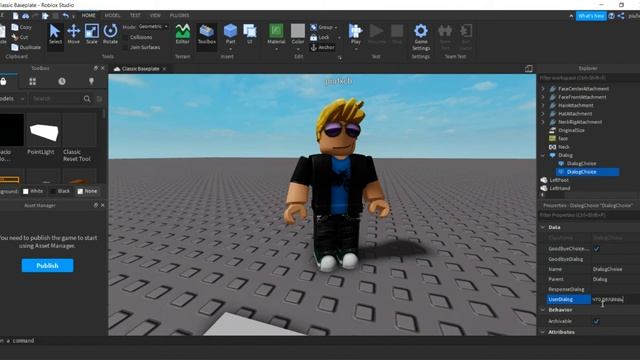This screenshot has width=640, height=360.
Task: Select the LeftFoot tree item
Action: click(x=559, y=180)
